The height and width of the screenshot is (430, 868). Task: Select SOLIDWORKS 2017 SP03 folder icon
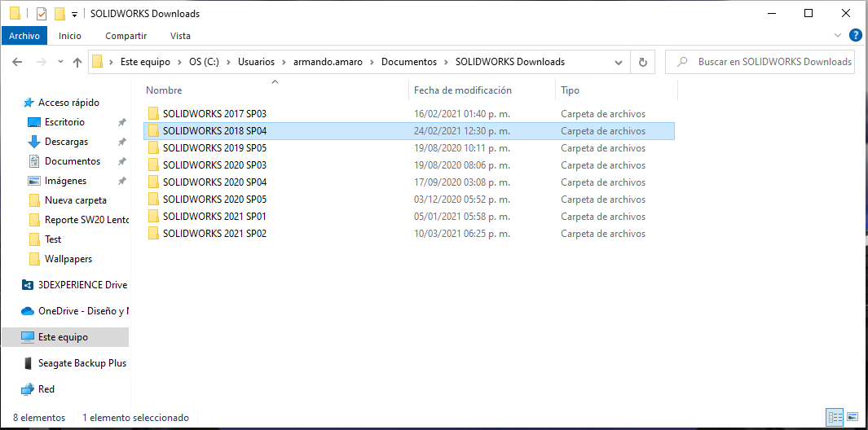point(153,113)
